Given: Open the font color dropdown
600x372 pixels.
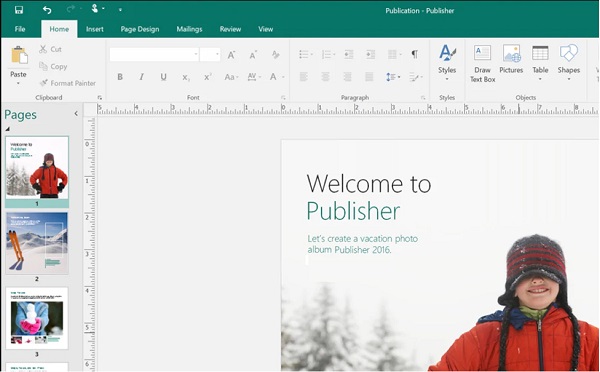Looking at the screenshot, I should tap(284, 77).
